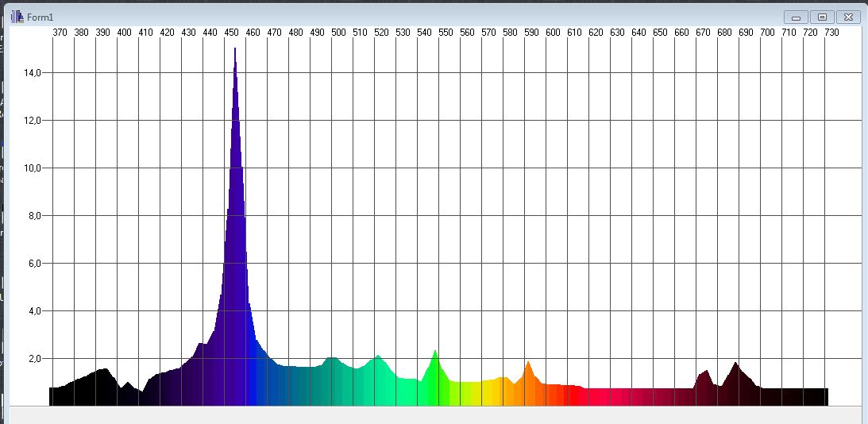
Task: Click the 700 wavelength axis label
Action: (767, 33)
